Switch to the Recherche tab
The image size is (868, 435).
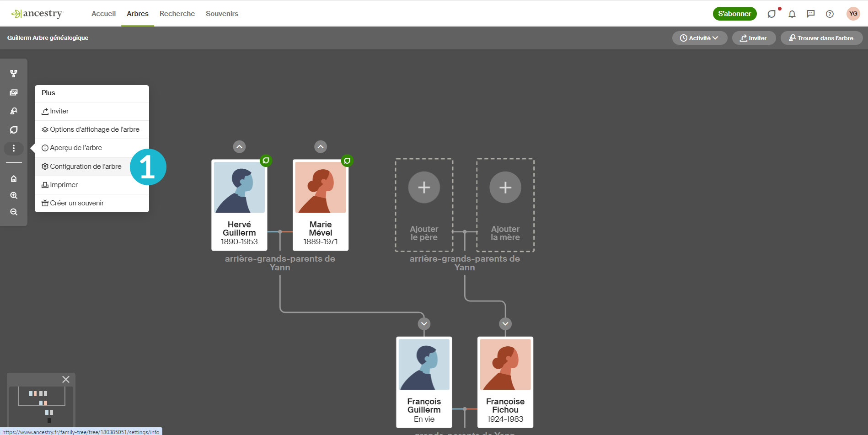tap(177, 14)
